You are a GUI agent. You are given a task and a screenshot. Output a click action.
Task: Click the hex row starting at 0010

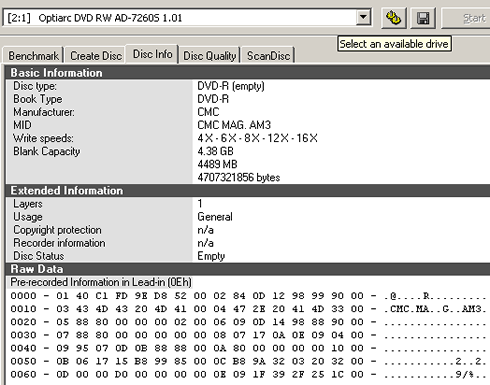248,309
